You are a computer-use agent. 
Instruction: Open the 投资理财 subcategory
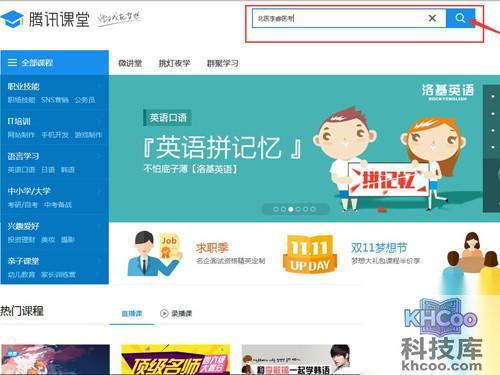tap(21, 239)
